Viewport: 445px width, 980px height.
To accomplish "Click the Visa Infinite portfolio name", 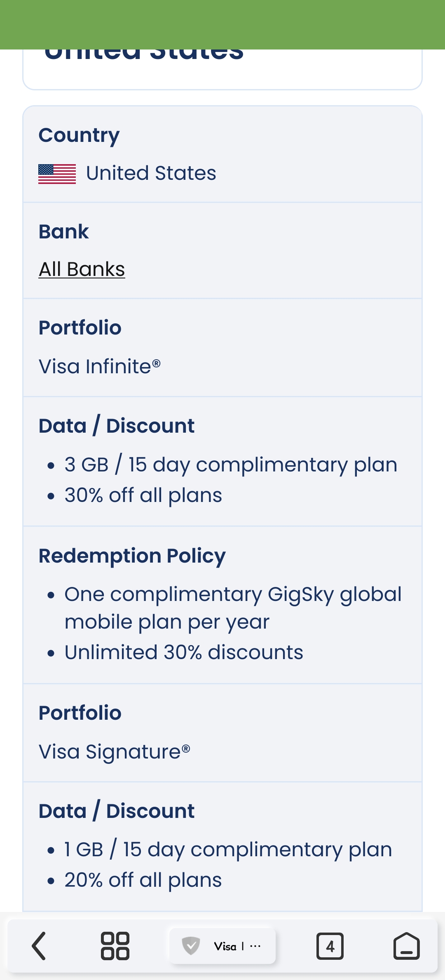I will coord(99,366).
